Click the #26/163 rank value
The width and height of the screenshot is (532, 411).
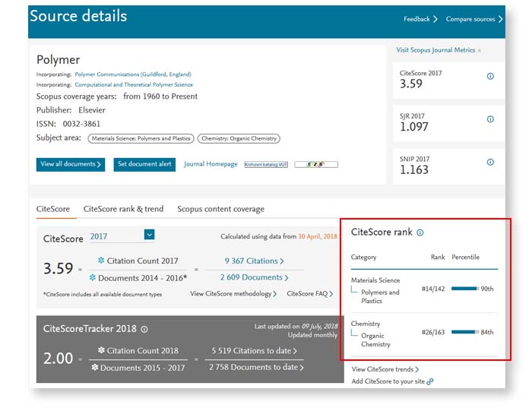[x=433, y=332]
